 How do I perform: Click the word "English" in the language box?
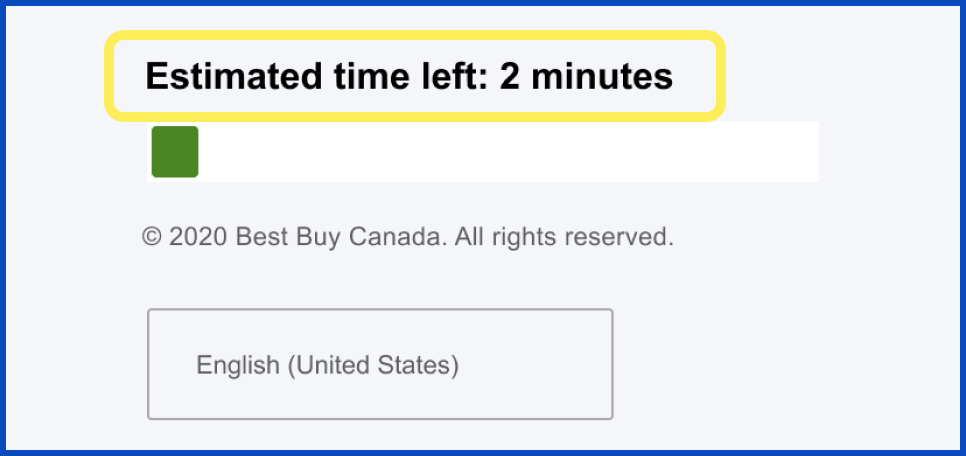pyautogui.click(x=238, y=365)
